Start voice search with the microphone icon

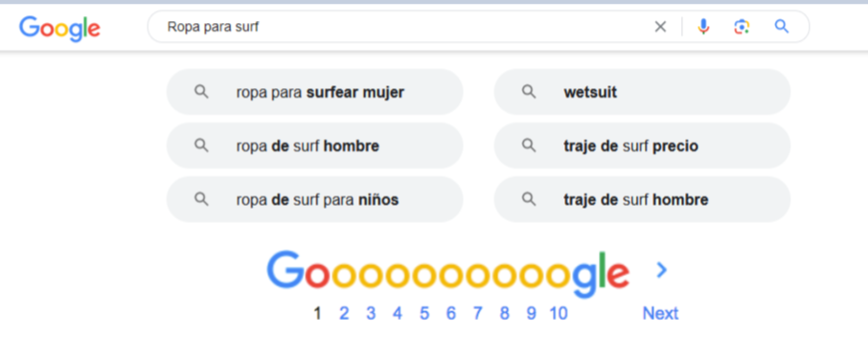tap(703, 27)
